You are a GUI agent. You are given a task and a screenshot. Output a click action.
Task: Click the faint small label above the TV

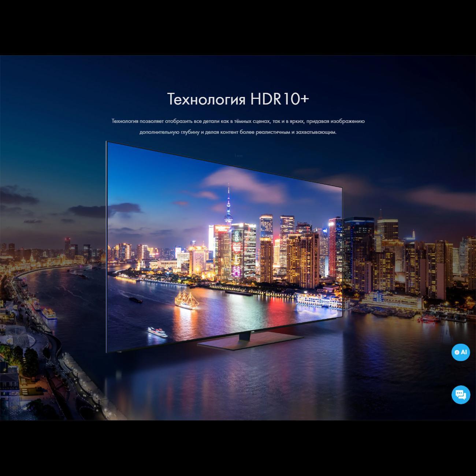tap(238, 156)
